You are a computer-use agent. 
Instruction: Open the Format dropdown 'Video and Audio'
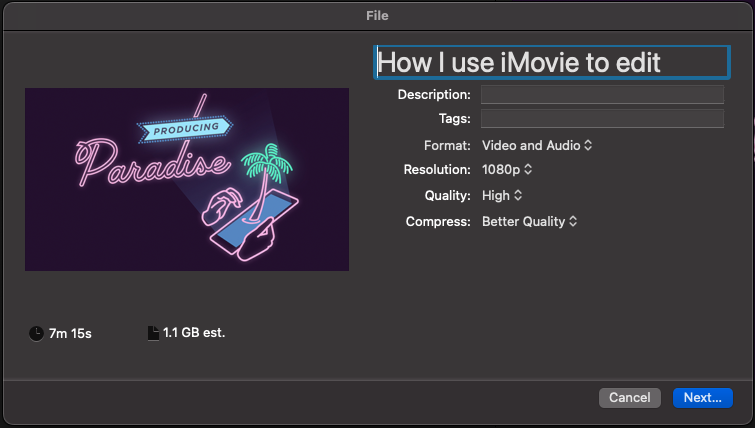tap(537, 145)
